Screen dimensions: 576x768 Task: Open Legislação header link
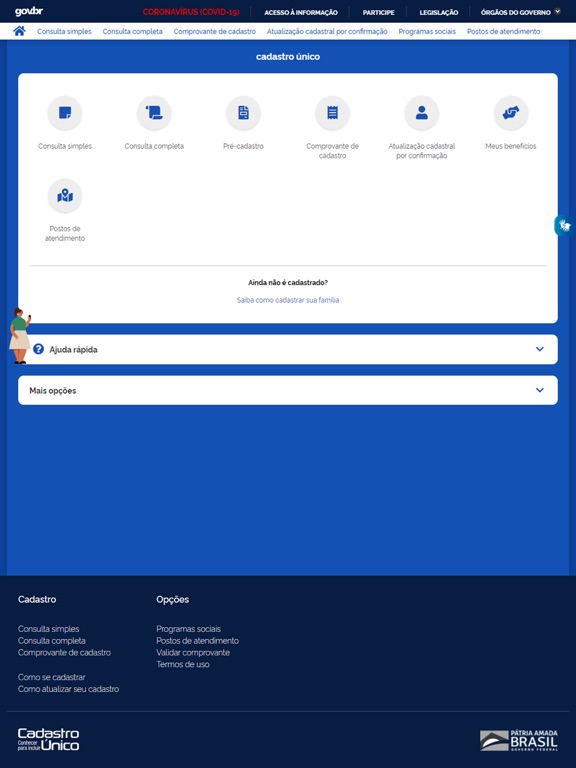pos(439,12)
